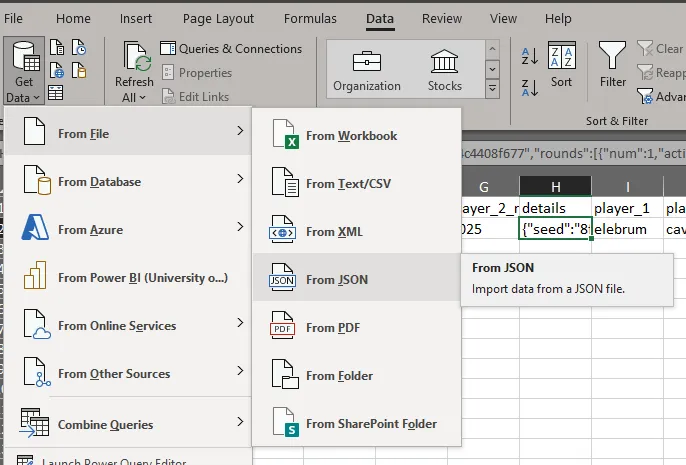Viewport: 686px width, 465px height.
Task: Switch to the Formulas tab
Action: point(310,19)
